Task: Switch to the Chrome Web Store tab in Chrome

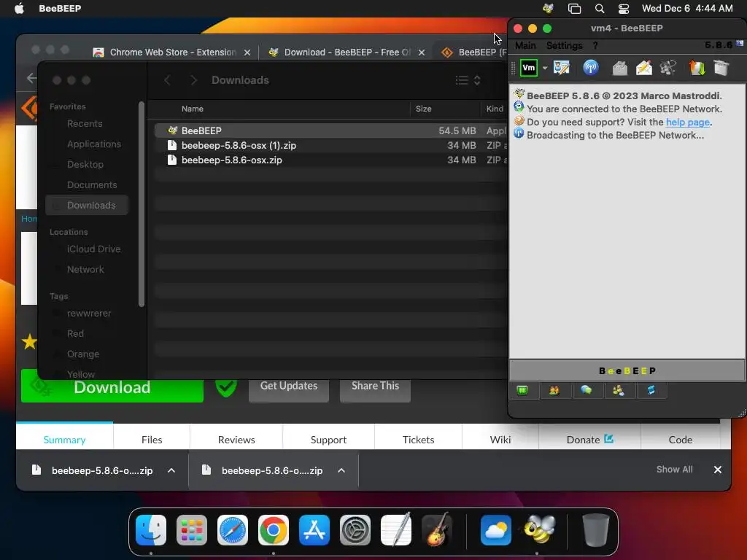Action: tap(172, 52)
